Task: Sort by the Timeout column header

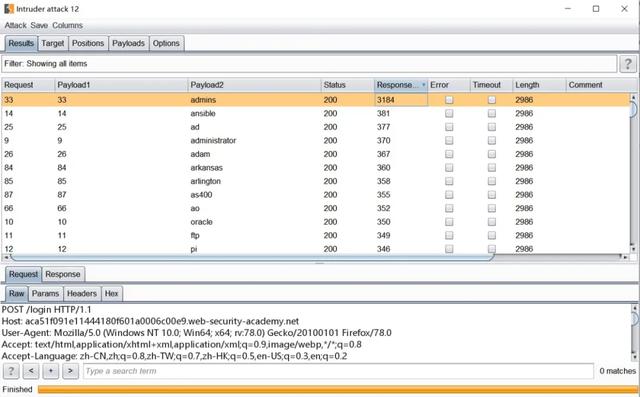Action: [x=491, y=85]
